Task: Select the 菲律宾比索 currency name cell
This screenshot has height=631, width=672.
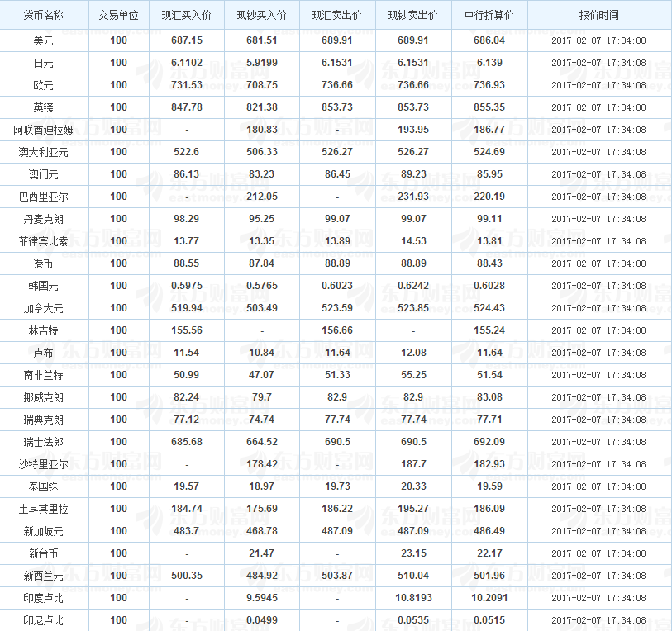Action: [44, 241]
